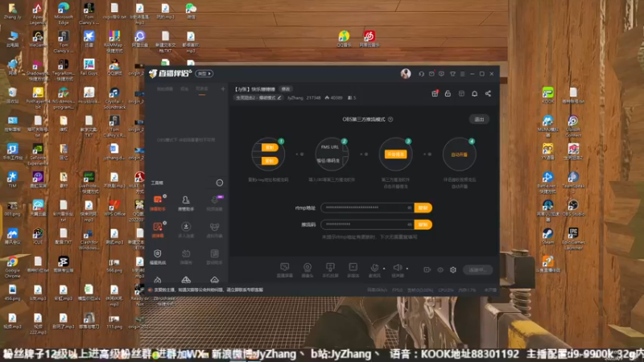Open 网易云音乐 desktop shortcut
The image size is (644, 362).
pos(369,39)
